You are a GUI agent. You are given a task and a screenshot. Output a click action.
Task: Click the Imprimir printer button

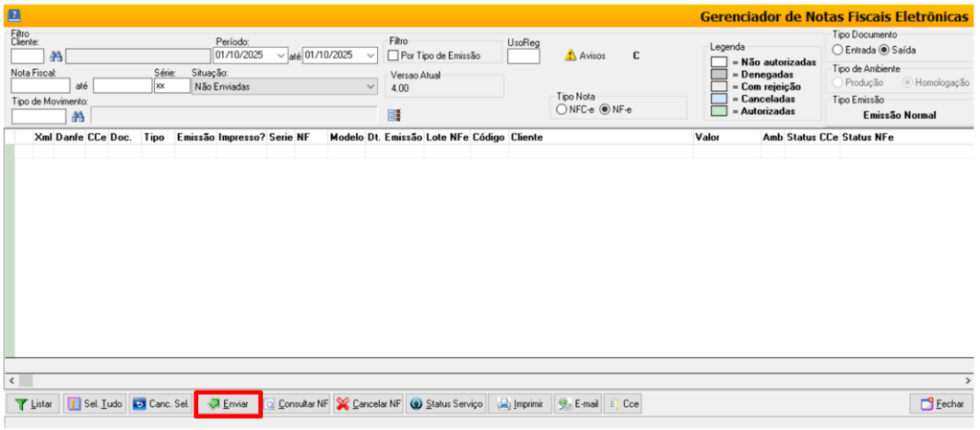click(521, 404)
